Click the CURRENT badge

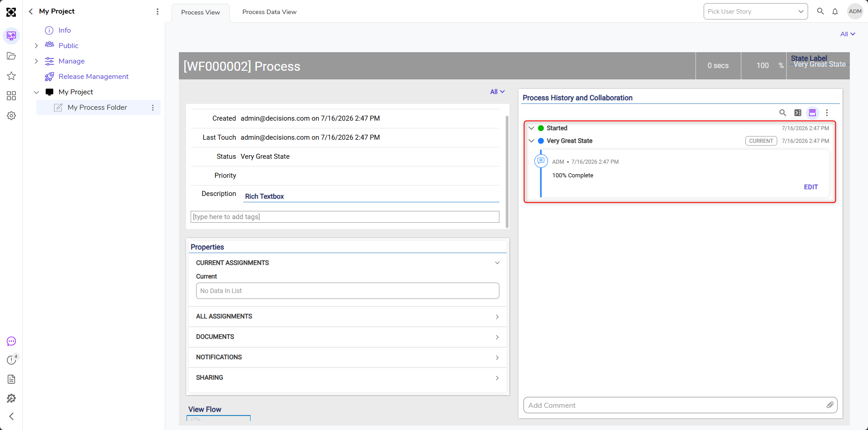761,141
